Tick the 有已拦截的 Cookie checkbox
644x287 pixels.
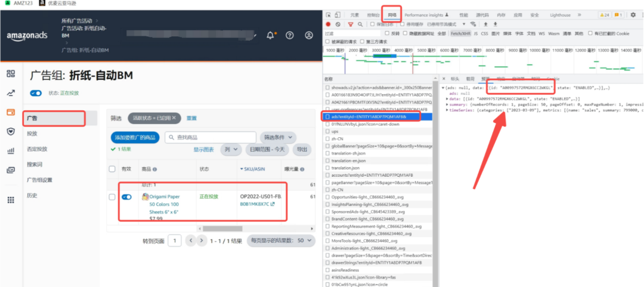coord(590,33)
